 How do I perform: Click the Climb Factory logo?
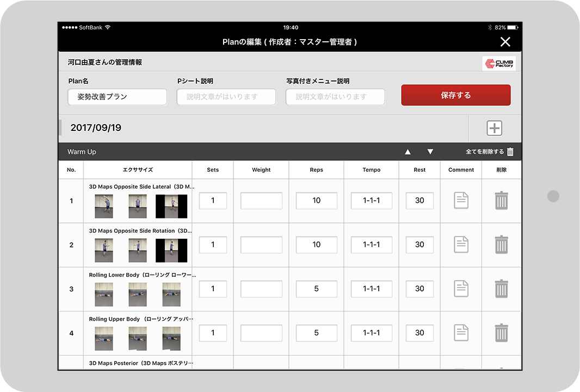(x=498, y=64)
